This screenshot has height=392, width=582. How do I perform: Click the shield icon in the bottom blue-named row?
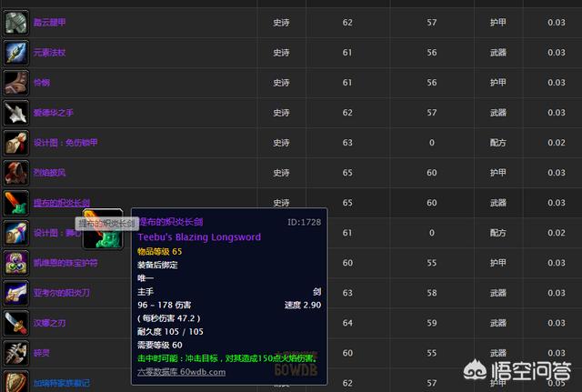click(16, 381)
